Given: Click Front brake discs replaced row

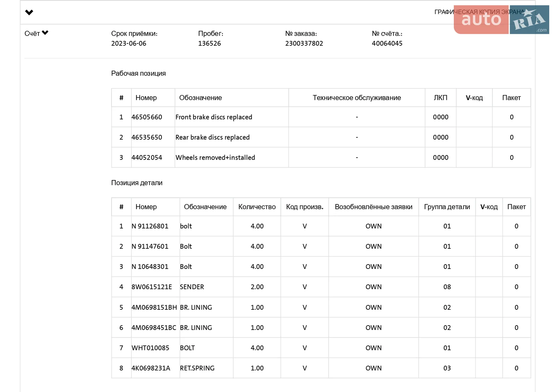Looking at the screenshot, I should (x=321, y=117).
